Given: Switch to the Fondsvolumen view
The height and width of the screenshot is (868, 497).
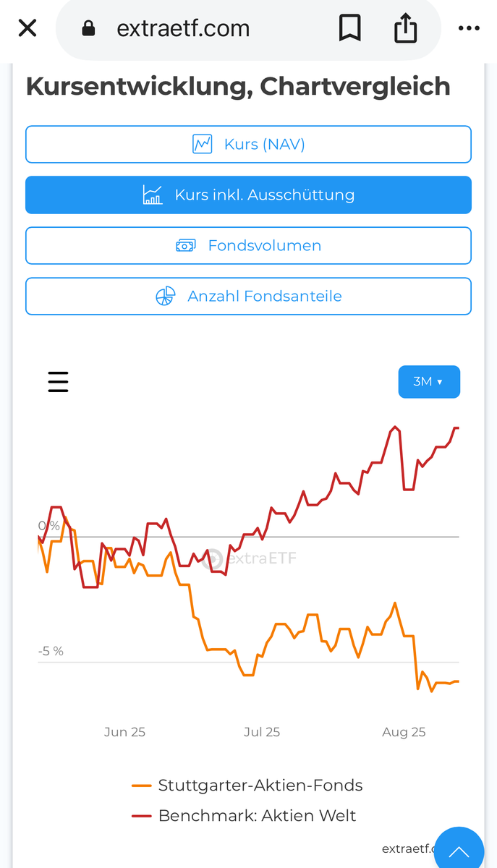Looking at the screenshot, I should pyautogui.click(x=248, y=246).
